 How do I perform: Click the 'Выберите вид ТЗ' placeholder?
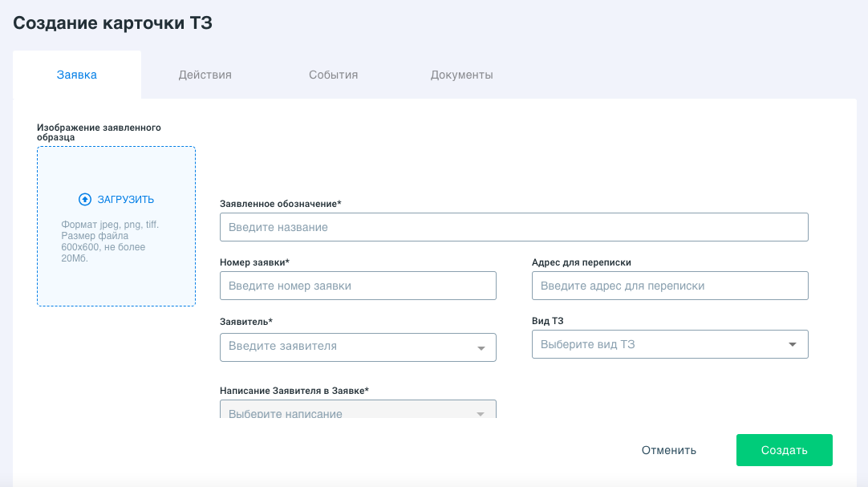588,344
